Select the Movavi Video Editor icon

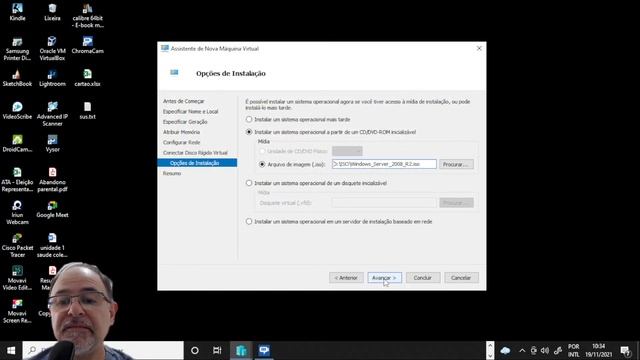point(17,278)
